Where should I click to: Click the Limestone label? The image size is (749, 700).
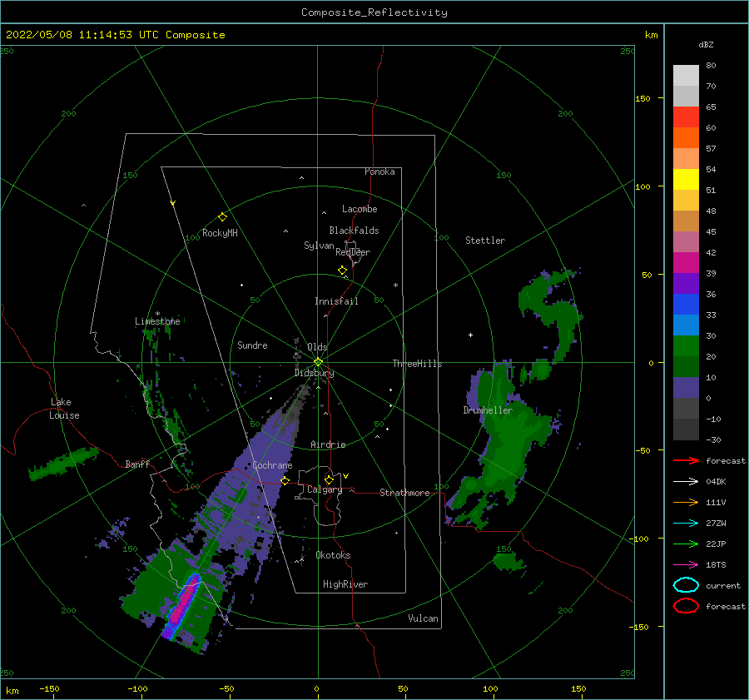coord(157,321)
